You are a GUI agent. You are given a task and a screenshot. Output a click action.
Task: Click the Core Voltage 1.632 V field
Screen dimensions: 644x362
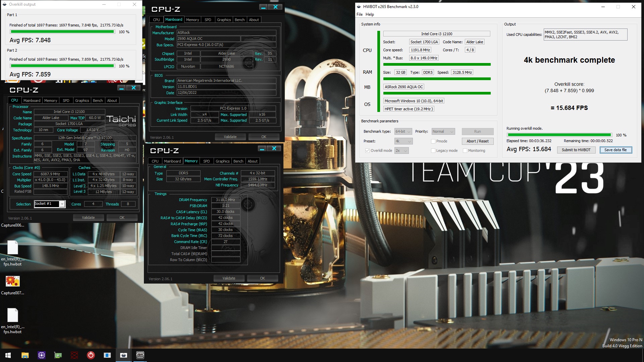(x=92, y=130)
